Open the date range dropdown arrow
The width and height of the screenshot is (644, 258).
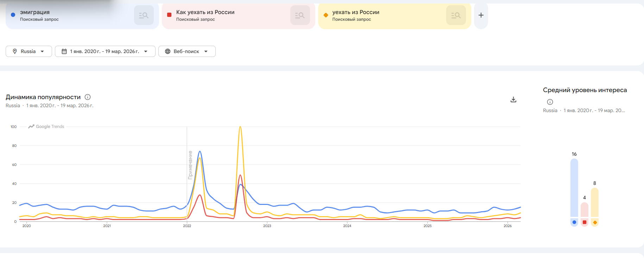coord(146,51)
